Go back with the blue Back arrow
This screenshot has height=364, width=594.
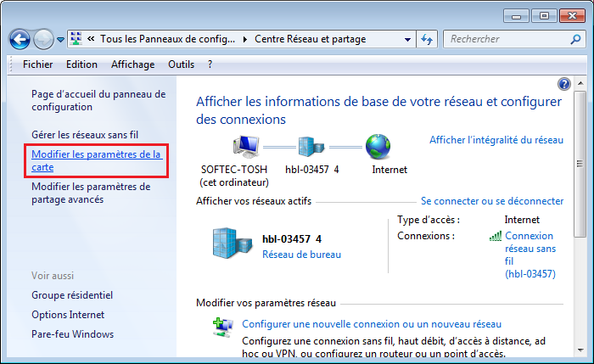[x=20, y=39]
